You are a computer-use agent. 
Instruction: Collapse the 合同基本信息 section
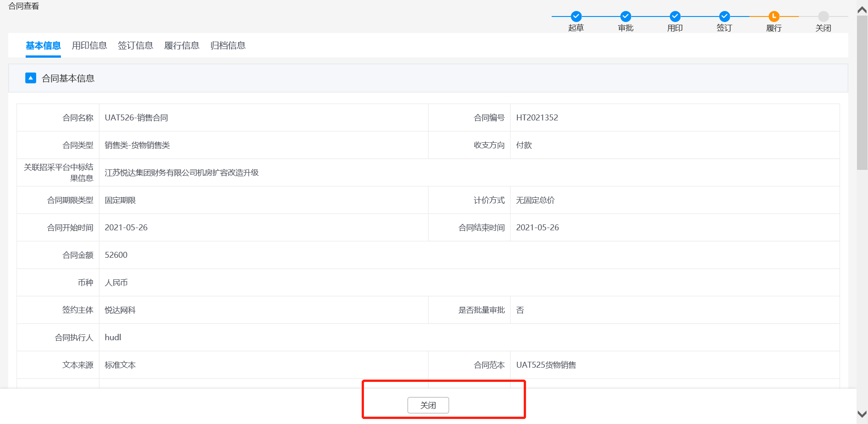[31, 78]
